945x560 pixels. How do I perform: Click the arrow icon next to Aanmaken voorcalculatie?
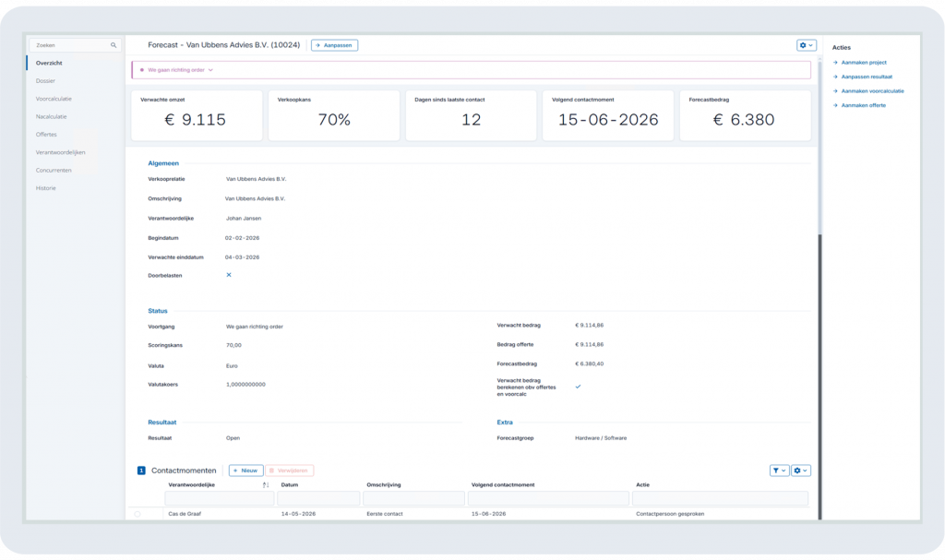(x=835, y=91)
